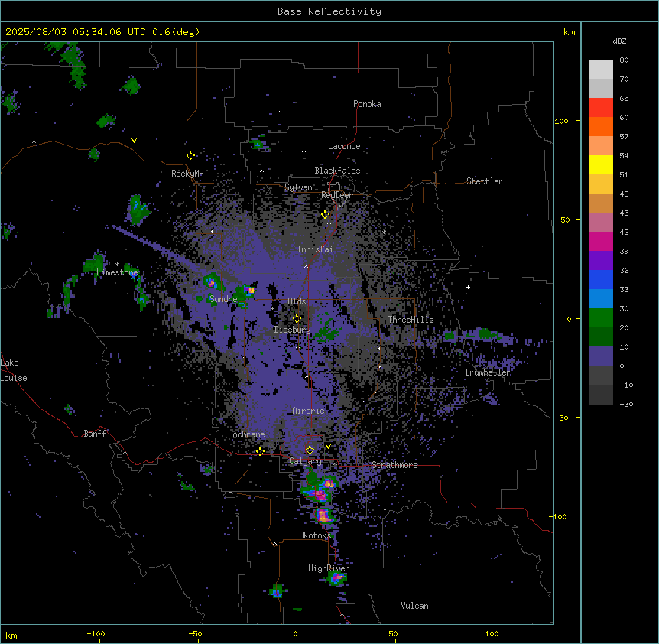Screen dimensions: 659x644
Task: Click the Lacombe city label
Action: point(344,146)
